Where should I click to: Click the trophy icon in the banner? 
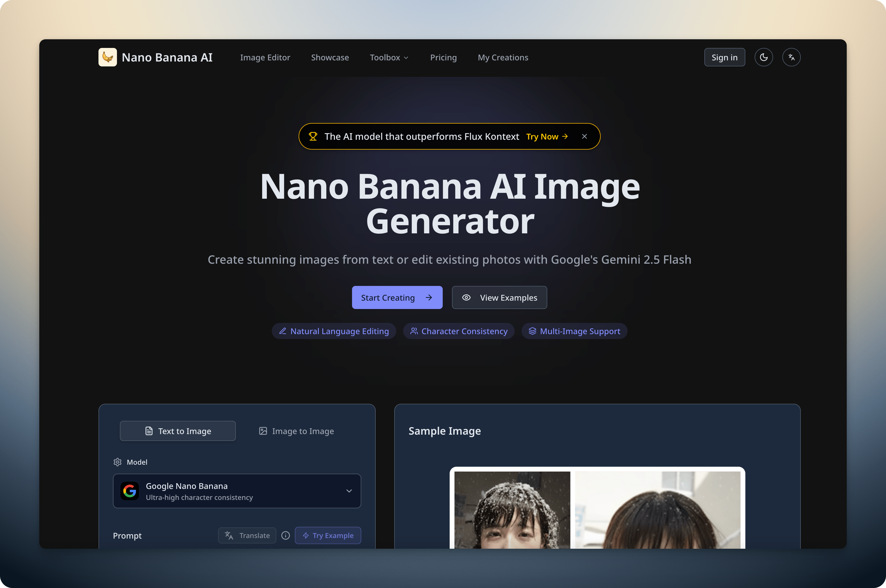(313, 137)
